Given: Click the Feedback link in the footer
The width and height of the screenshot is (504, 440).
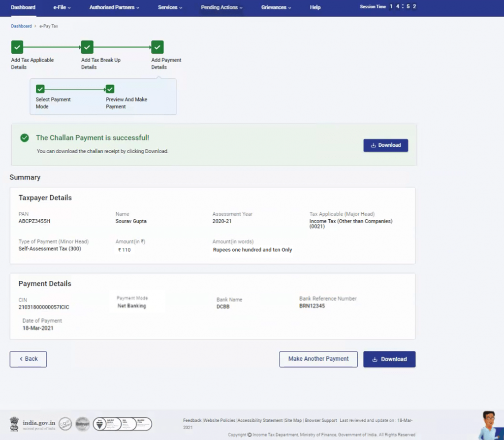Looking at the screenshot, I should tap(191, 420).
